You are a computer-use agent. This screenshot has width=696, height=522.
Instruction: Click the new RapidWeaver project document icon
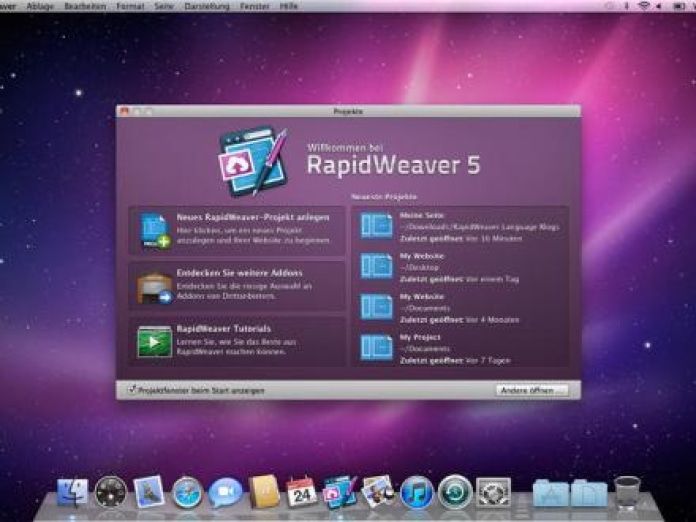[x=154, y=230]
